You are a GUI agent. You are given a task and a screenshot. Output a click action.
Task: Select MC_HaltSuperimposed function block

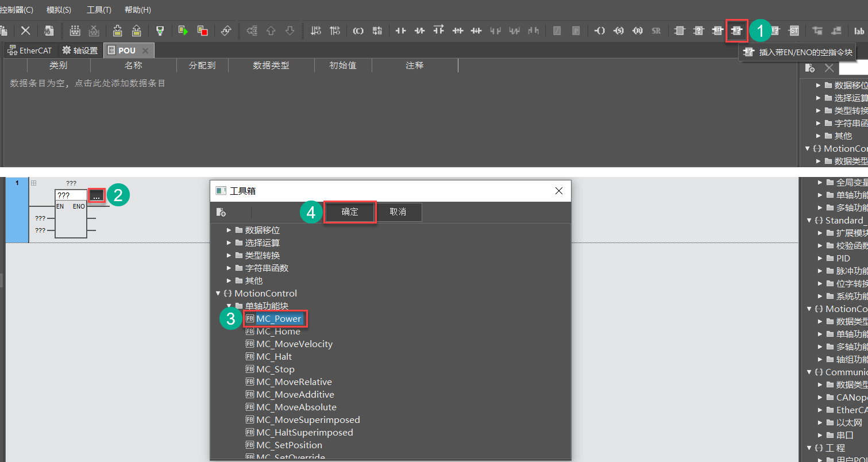click(x=304, y=432)
